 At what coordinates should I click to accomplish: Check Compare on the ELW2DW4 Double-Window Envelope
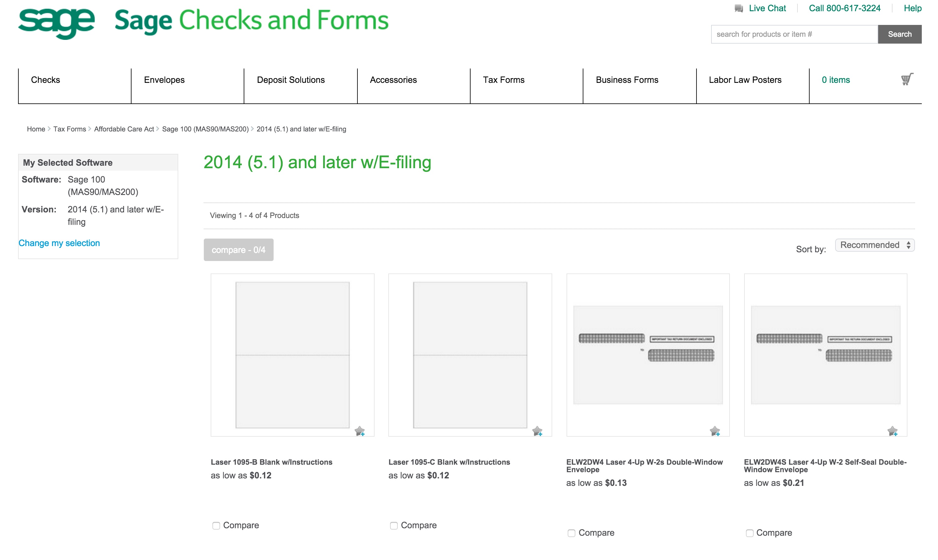[571, 533]
